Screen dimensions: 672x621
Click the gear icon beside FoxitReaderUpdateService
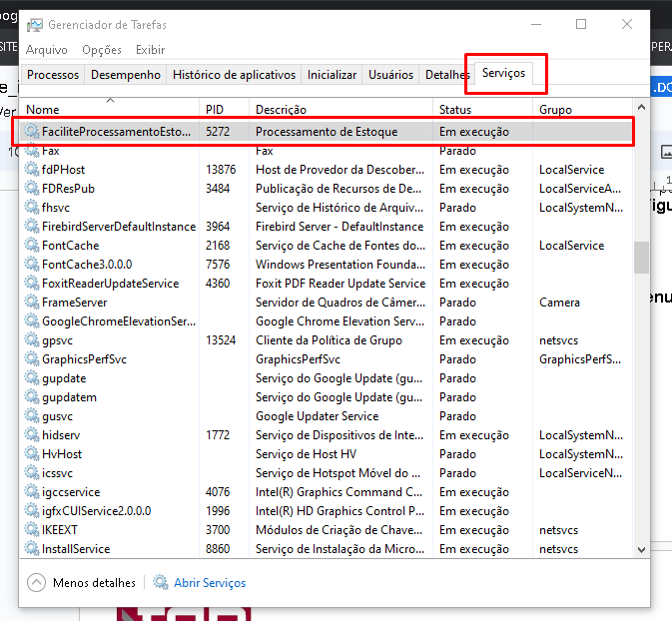tap(32, 283)
